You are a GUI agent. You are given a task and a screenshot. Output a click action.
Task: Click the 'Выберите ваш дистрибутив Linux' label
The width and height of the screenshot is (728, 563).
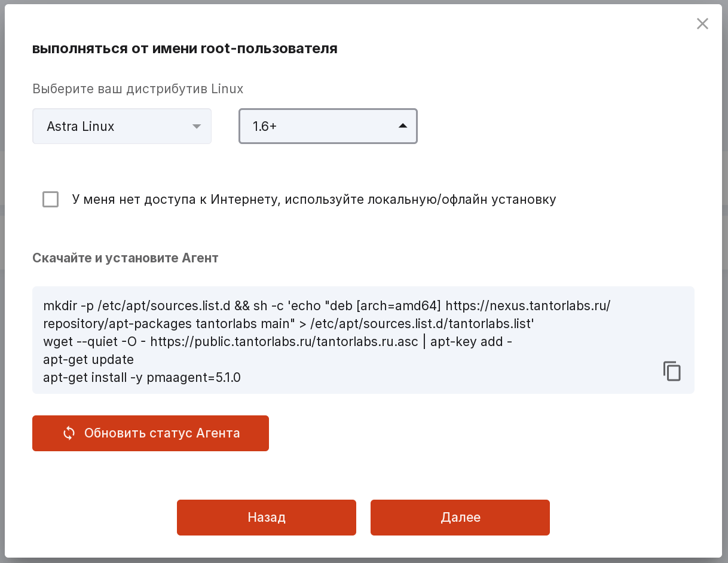pyautogui.click(x=138, y=89)
